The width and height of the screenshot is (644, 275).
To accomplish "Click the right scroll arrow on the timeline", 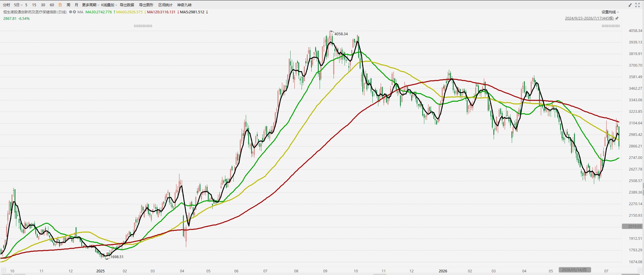I will click(x=640, y=270).
